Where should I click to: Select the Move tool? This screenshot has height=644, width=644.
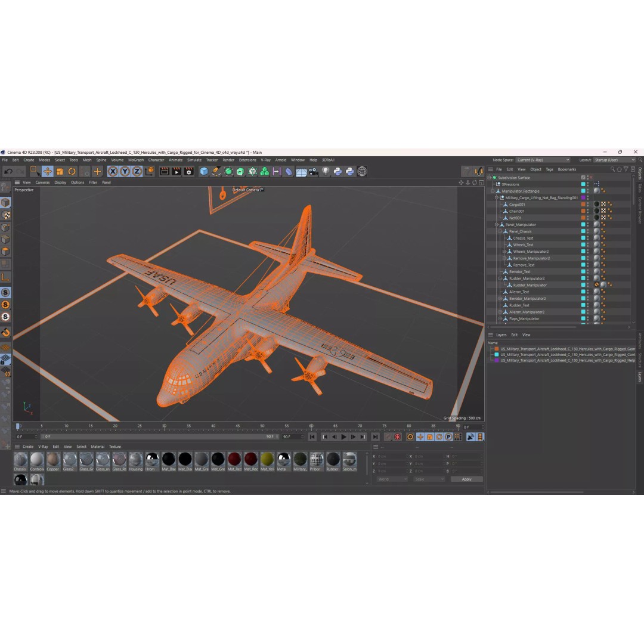pos(47,171)
